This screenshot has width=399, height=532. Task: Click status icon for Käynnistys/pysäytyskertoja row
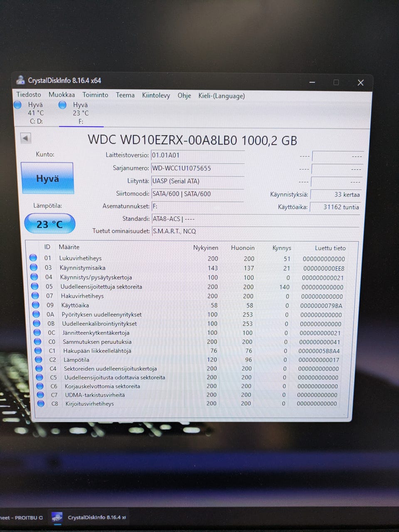(x=34, y=277)
